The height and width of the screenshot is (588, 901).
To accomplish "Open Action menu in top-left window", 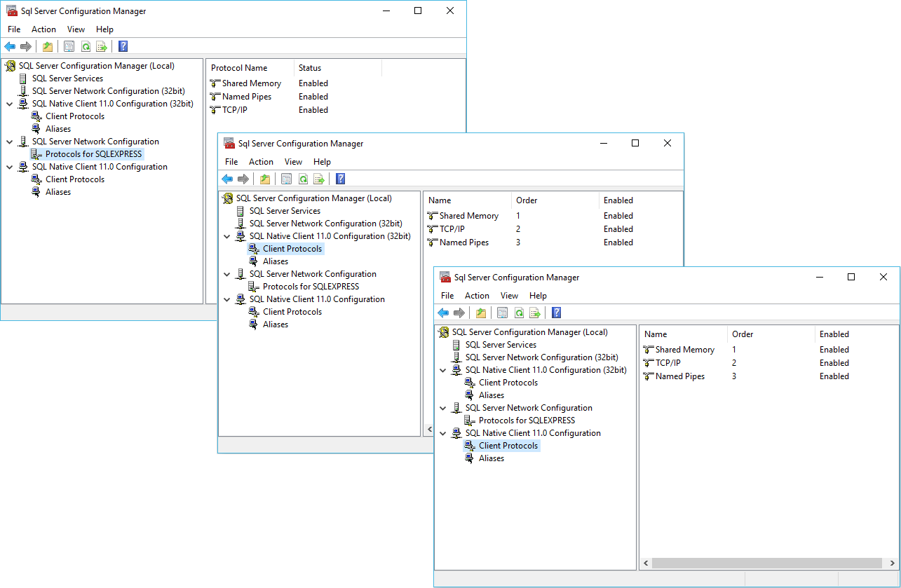I will tap(43, 29).
